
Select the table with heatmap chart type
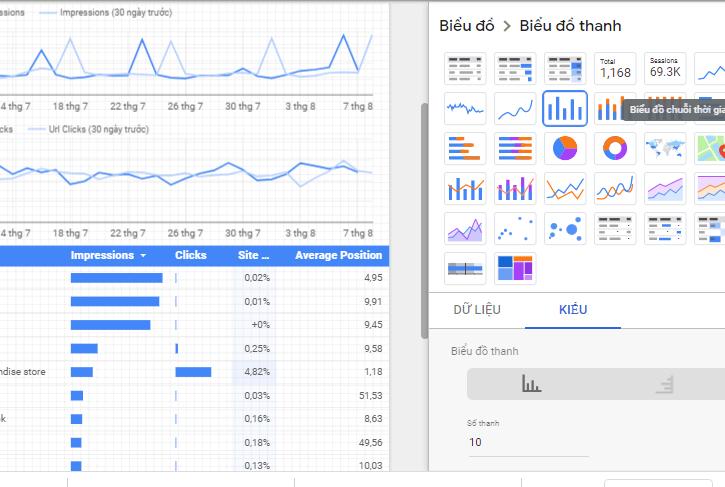pos(565,68)
